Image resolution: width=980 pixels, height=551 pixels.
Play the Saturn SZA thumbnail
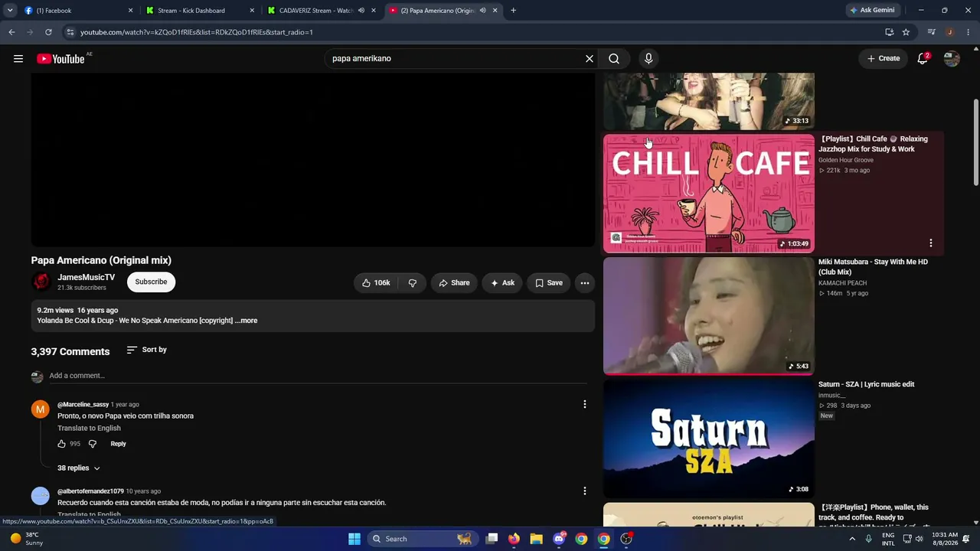click(709, 439)
